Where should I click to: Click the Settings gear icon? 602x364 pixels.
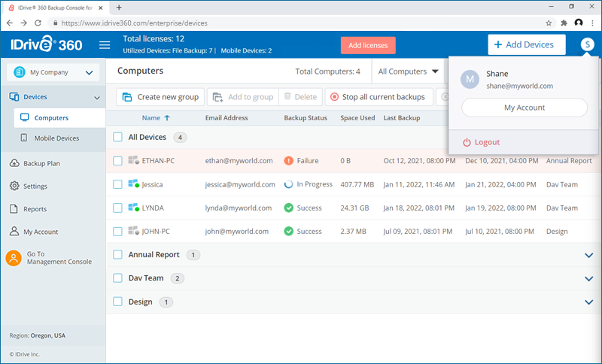coord(14,186)
